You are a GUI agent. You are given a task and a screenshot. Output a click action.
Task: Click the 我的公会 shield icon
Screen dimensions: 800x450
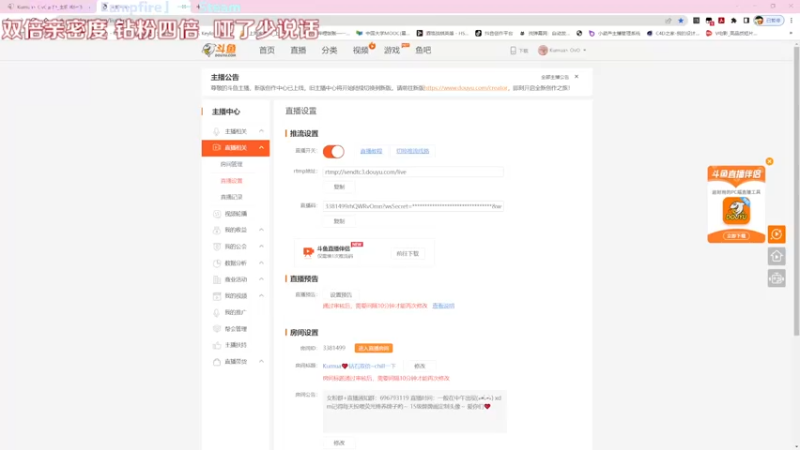coord(216,246)
